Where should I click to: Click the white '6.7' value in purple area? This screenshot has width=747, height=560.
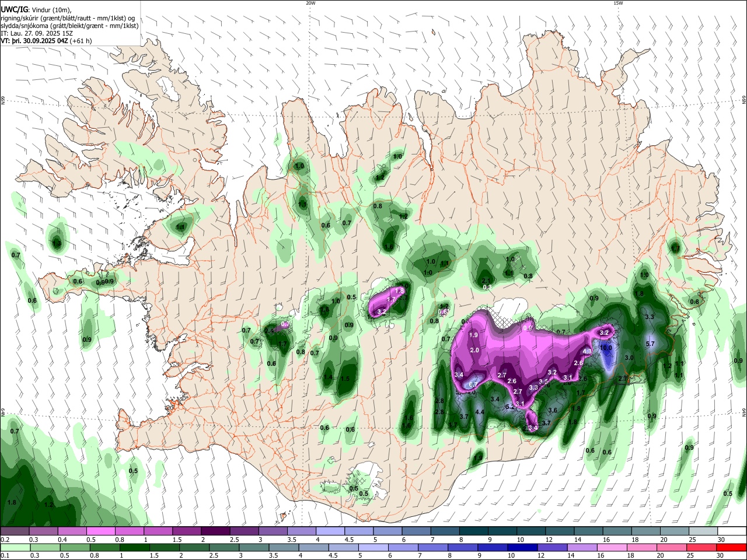pyautogui.click(x=473, y=384)
